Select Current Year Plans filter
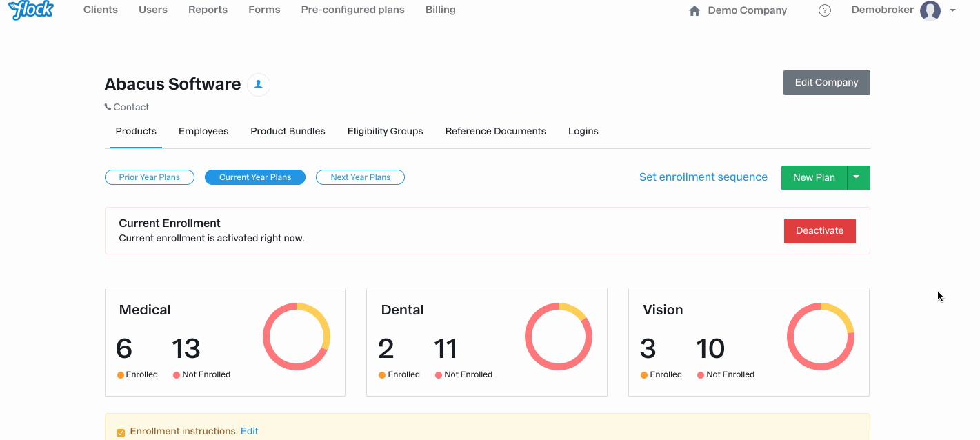980x440 pixels. click(x=255, y=177)
